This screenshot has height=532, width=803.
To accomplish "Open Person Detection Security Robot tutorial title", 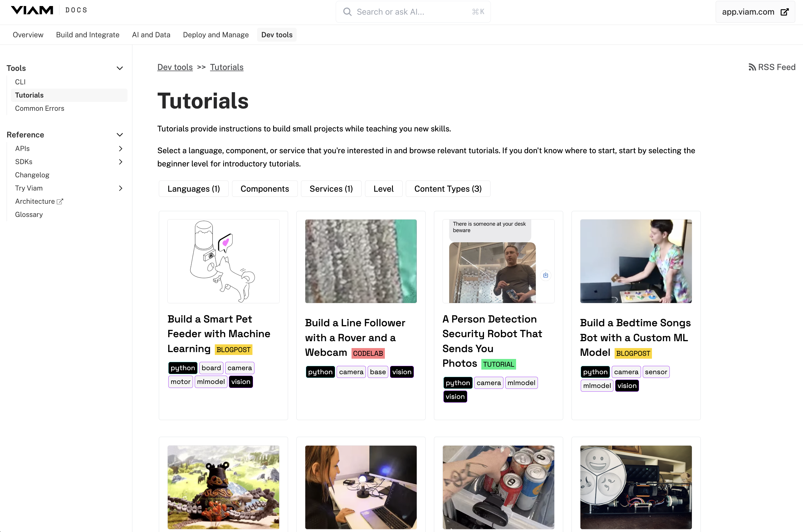I will (492, 341).
